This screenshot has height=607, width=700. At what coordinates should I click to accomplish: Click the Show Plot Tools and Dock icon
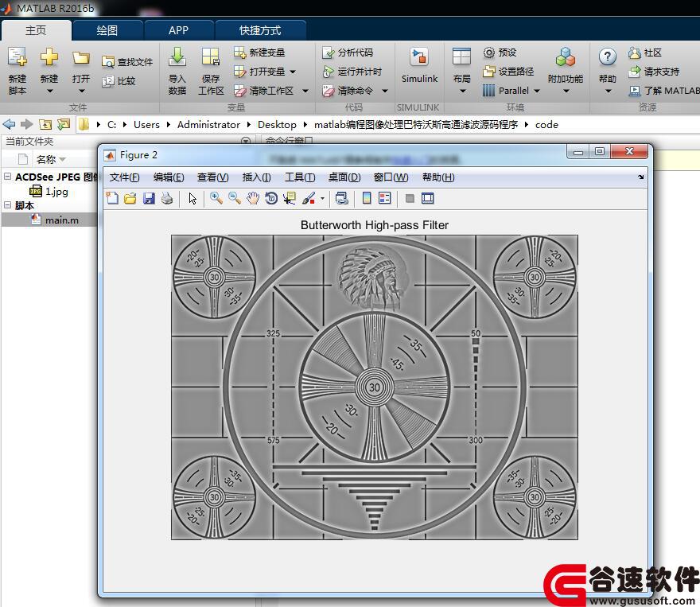pos(427,198)
